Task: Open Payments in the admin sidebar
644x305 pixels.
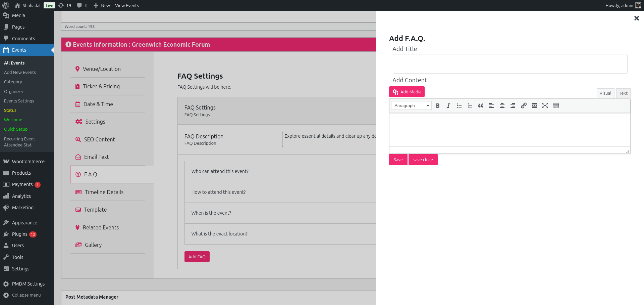Action: point(27,184)
